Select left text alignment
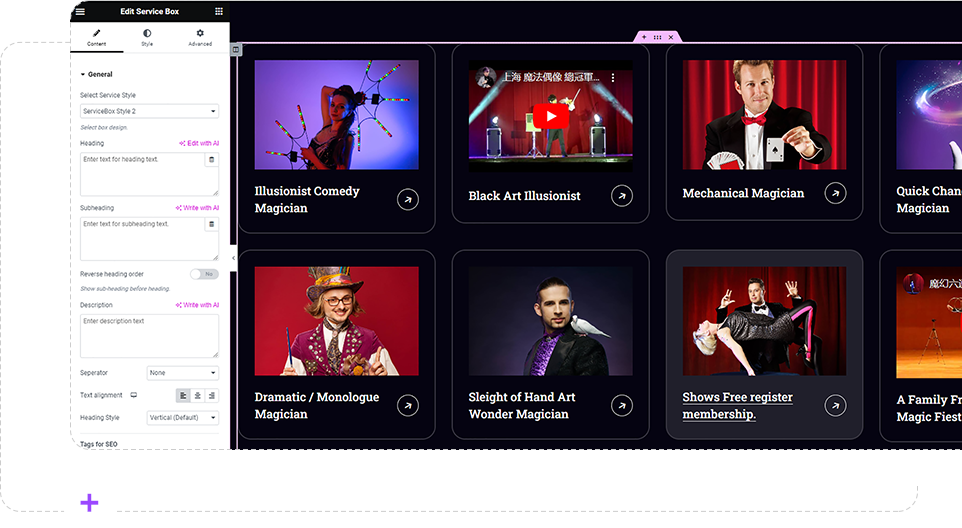 183,396
